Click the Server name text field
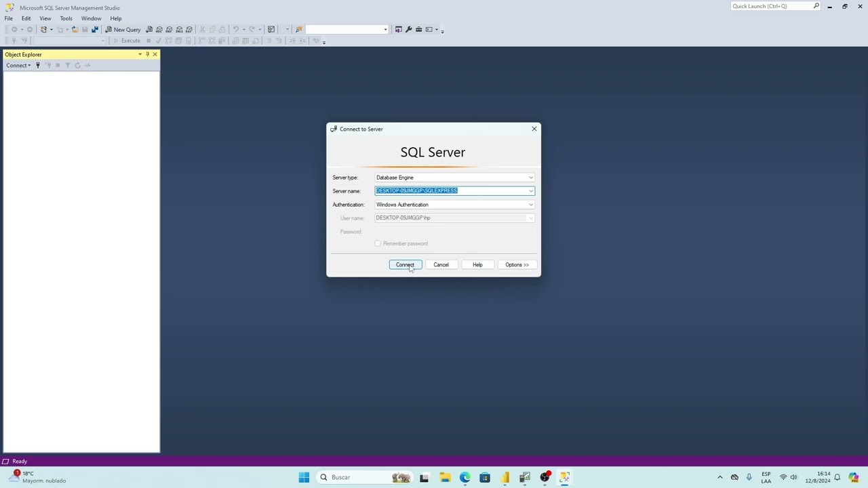868x488 pixels. pyautogui.click(x=451, y=191)
